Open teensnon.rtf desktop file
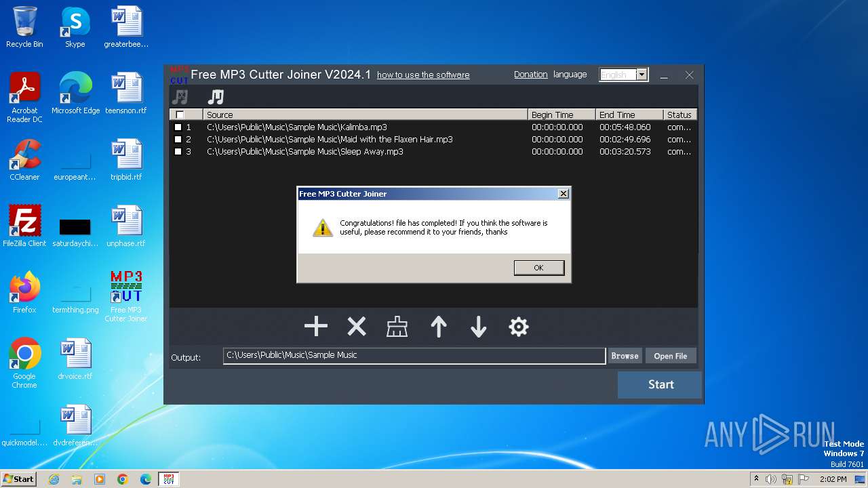Image resolution: width=868 pixels, height=488 pixels. click(x=126, y=94)
